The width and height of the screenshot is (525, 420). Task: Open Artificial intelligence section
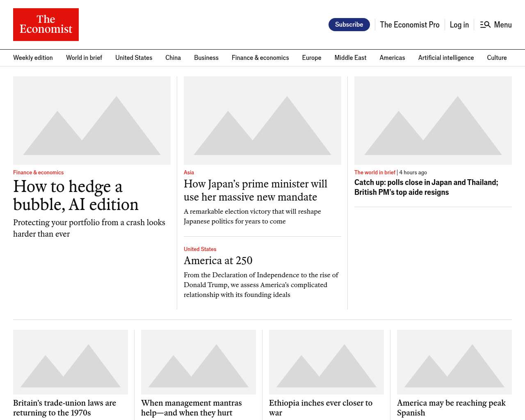coord(446,58)
